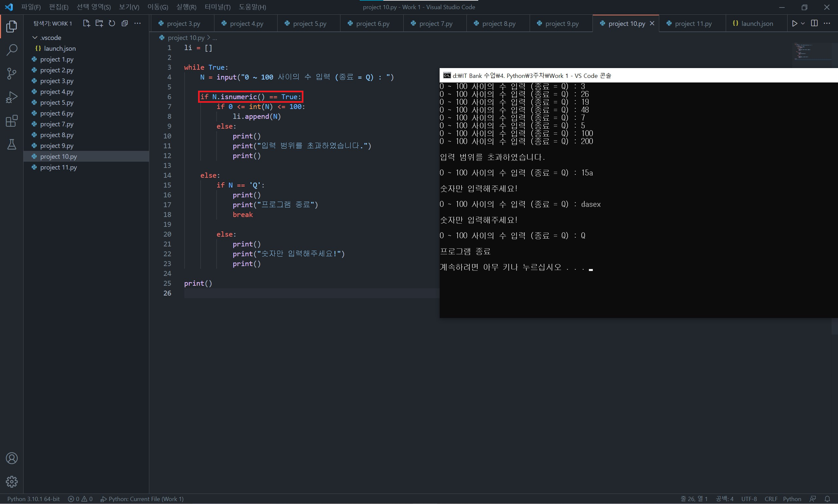Open the run button dropdown arrow
This screenshot has width=838, height=504.
(x=803, y=23)
